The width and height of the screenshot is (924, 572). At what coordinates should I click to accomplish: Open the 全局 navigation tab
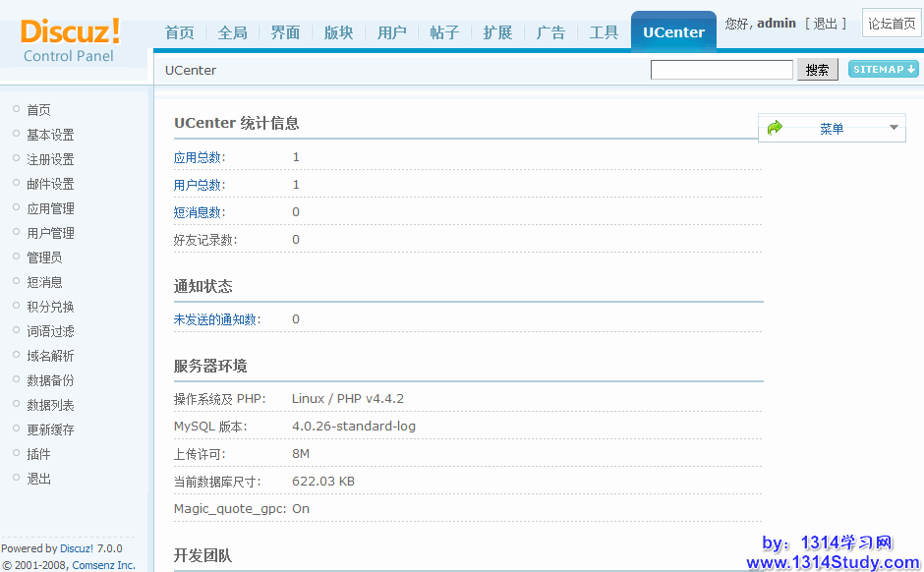pos(232,32)
